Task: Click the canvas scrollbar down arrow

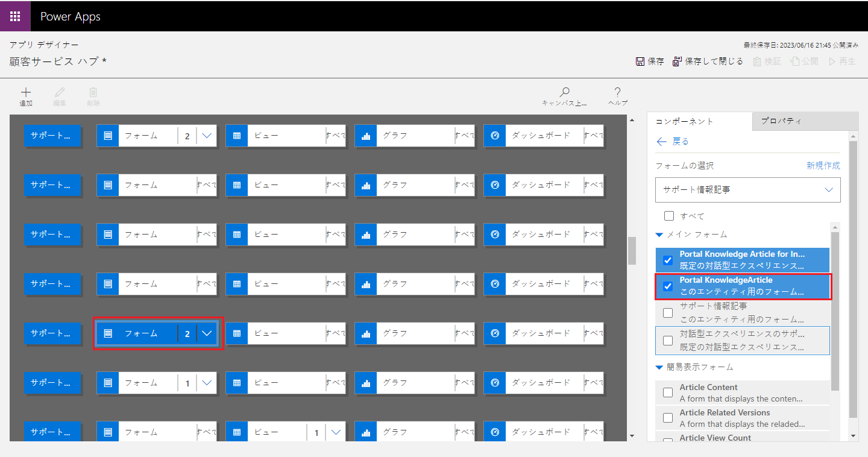Action: click(632, 436)
